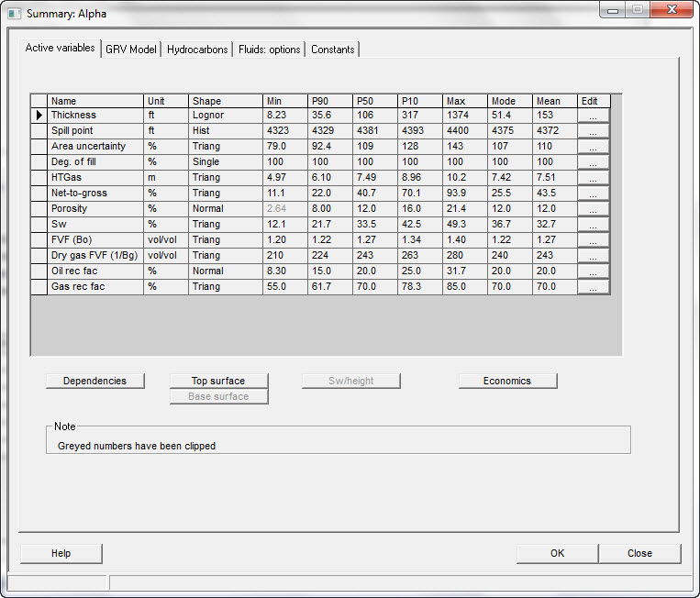Select the Dry gas FVF (1/Bg) cell
The height and width of the screenshot is (598, 700).
(95, 256)
